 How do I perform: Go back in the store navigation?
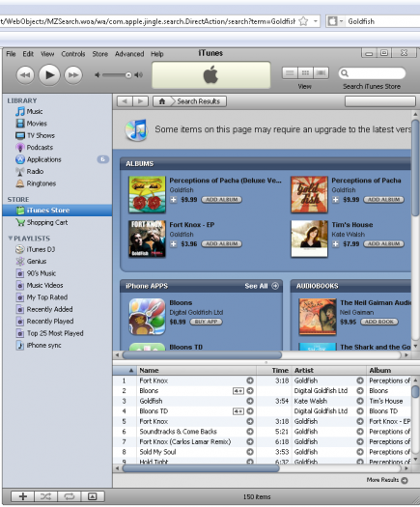coord(125,101)
